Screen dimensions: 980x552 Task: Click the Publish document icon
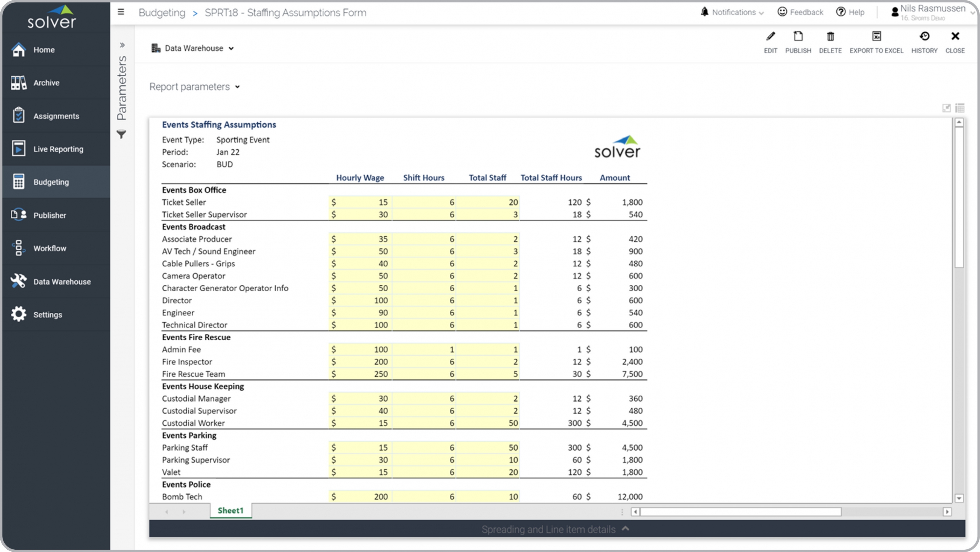(798, 37)
